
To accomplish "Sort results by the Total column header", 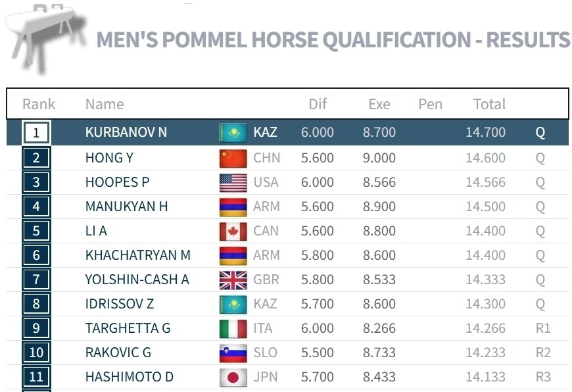I will point(489,104).
